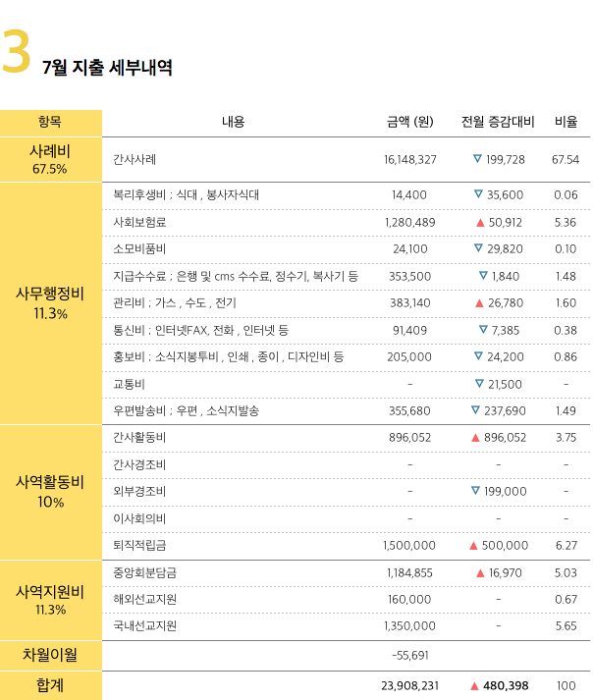Click the ratio value 67.54

pyautogui.click(x=566, y=160)
